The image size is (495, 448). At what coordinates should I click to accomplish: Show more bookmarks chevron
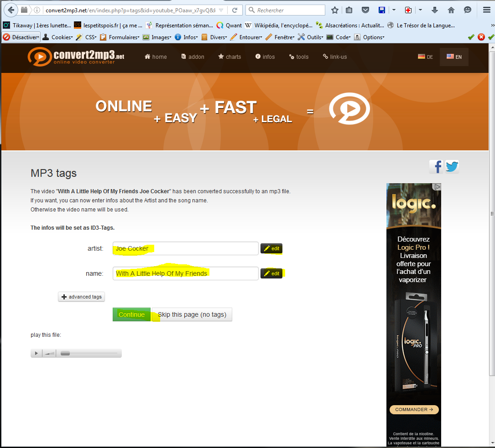pyautogui.click(x=492, y=25)
